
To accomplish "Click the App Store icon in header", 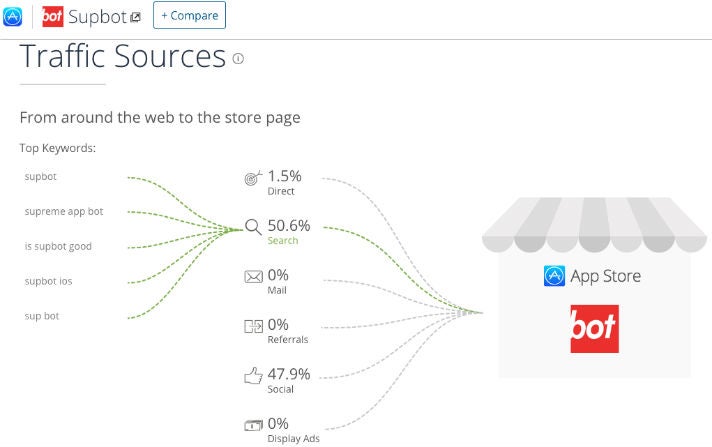I will tap(13, 15).
